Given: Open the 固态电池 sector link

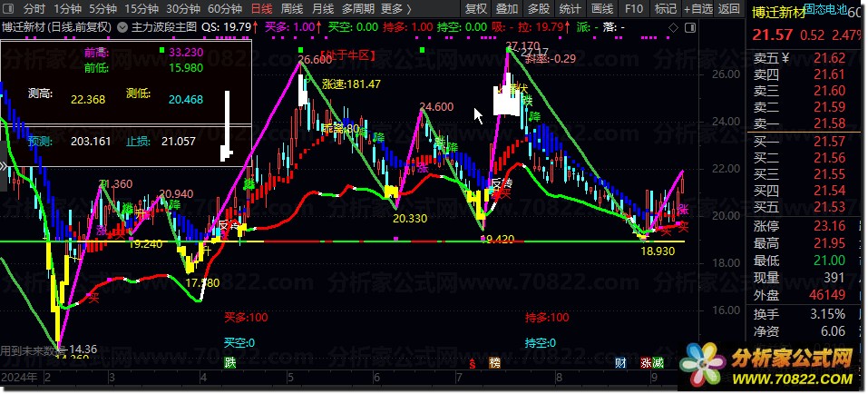Looking at the screenshot, I should tap(825, 9).
